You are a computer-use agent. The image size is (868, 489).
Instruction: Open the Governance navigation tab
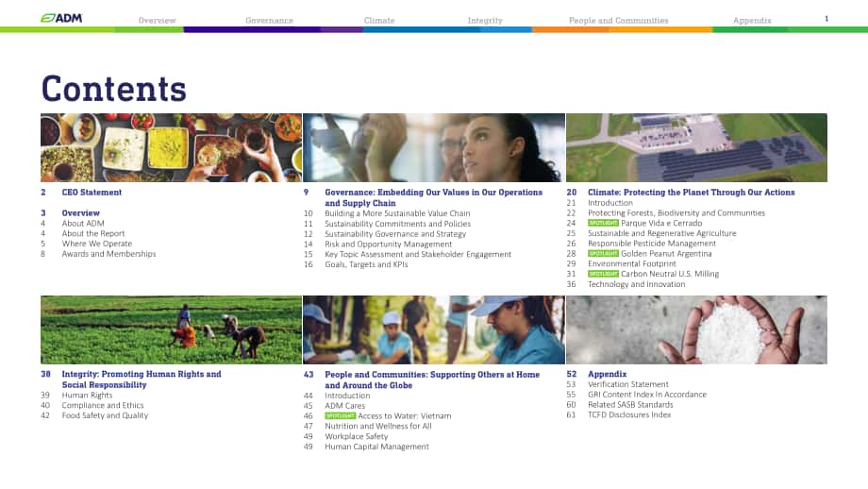click(269, 21)
